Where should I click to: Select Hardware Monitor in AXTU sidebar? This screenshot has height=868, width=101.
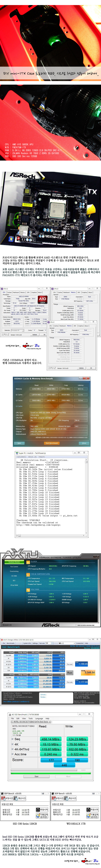[14, 562]
